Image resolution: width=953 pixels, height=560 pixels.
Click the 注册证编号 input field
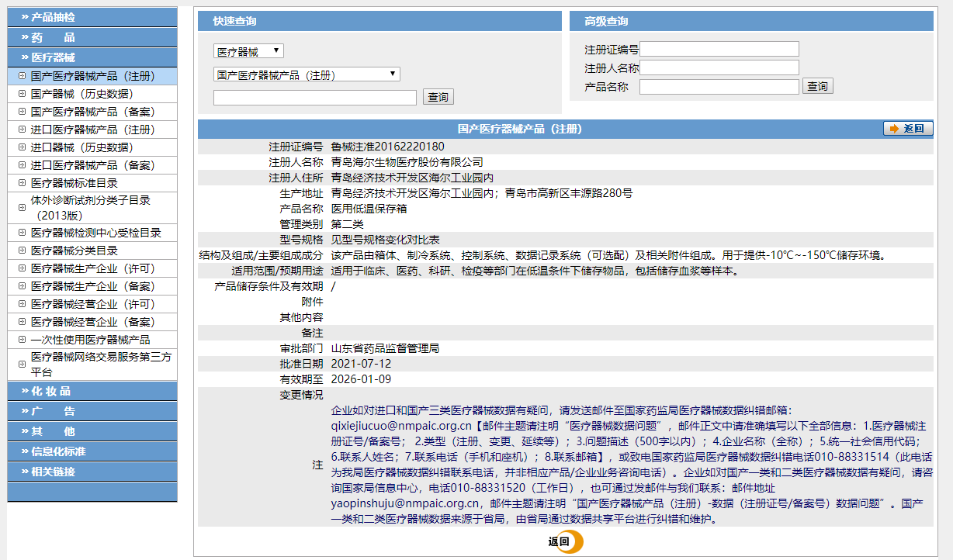[x=719, y=50]
